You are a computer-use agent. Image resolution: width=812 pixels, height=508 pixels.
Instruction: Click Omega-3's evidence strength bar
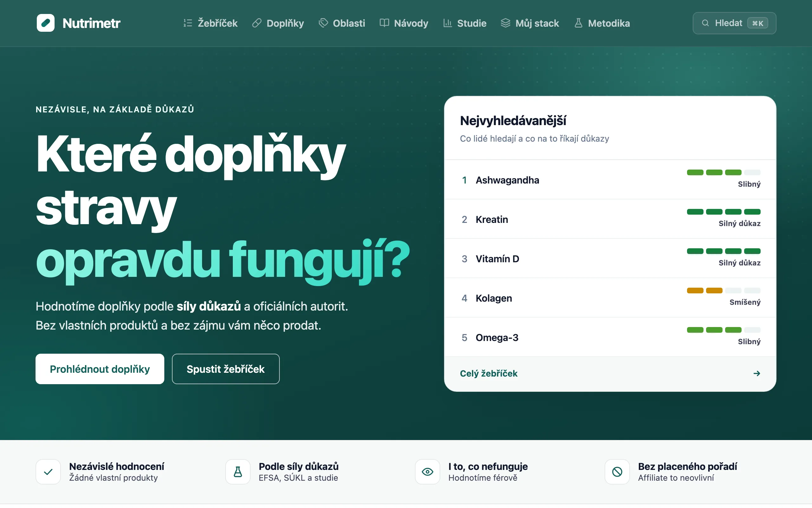pyautogui.click(x=724, y=330)
